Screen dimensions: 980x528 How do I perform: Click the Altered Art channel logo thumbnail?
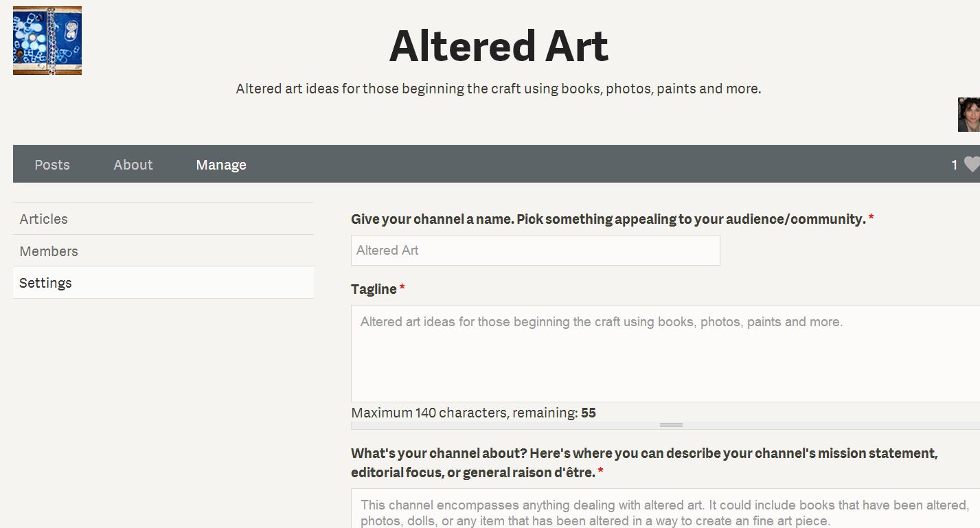pos(47,41)
